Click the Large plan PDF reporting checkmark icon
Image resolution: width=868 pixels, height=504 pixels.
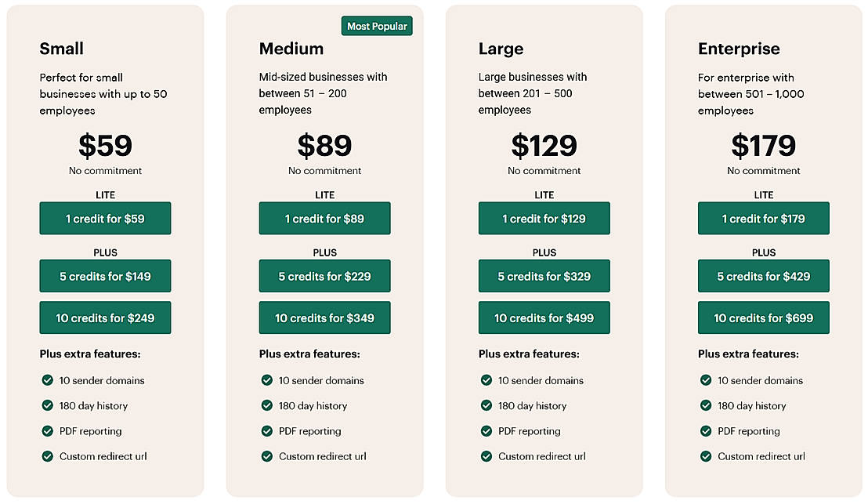click(486, 431)
